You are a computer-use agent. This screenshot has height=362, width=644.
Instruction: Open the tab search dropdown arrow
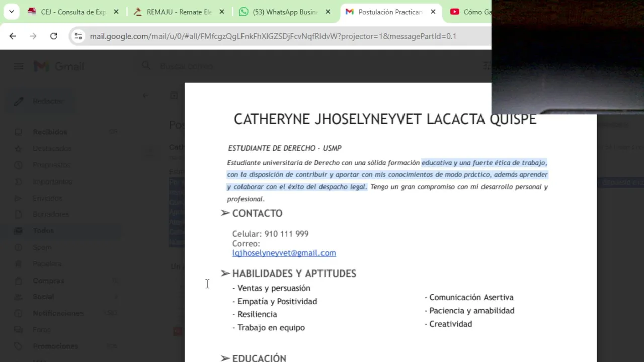11,11
